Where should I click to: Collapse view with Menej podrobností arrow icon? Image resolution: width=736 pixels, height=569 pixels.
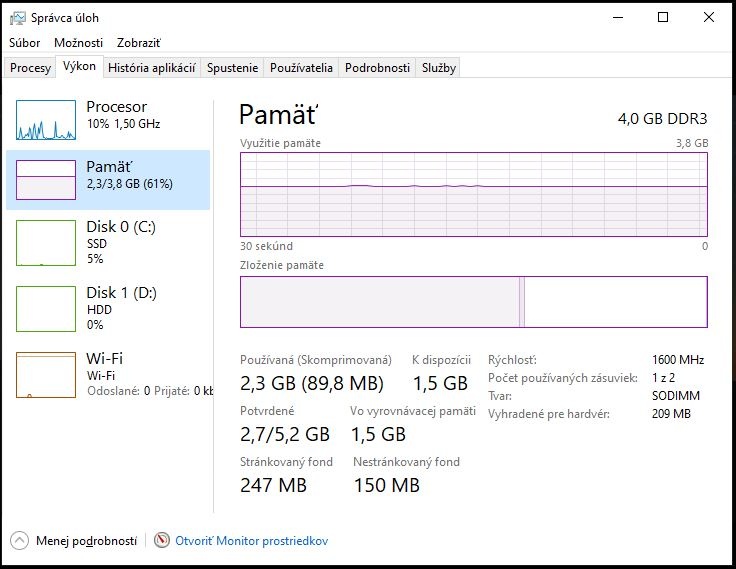(19, 541)
